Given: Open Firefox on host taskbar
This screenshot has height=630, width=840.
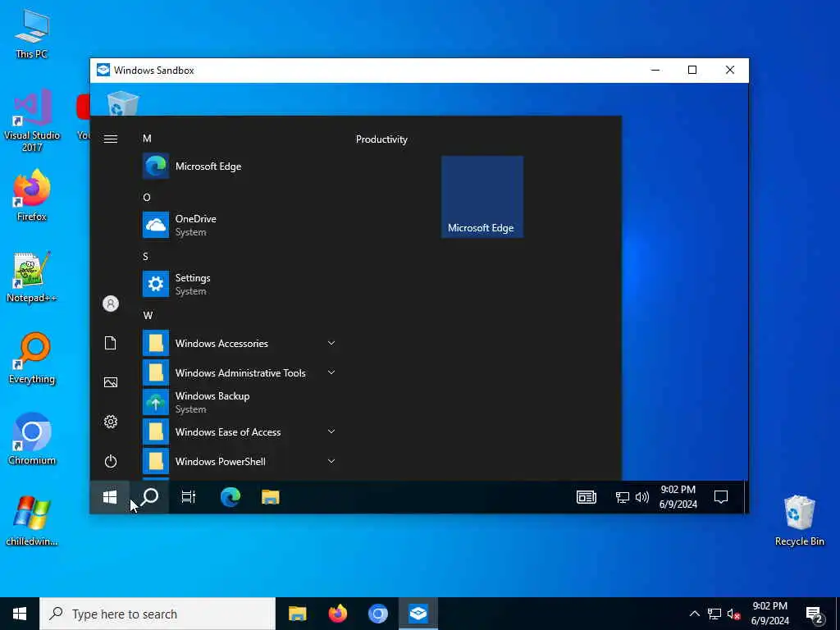Looking at the screenshot, I should (x=337, y=614).
